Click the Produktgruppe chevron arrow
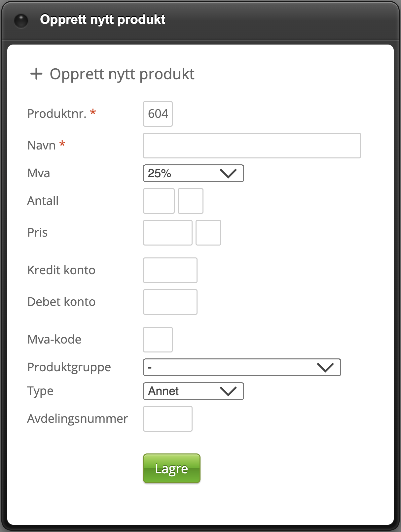This screenshot has width=401, height=532. point(325,367)
